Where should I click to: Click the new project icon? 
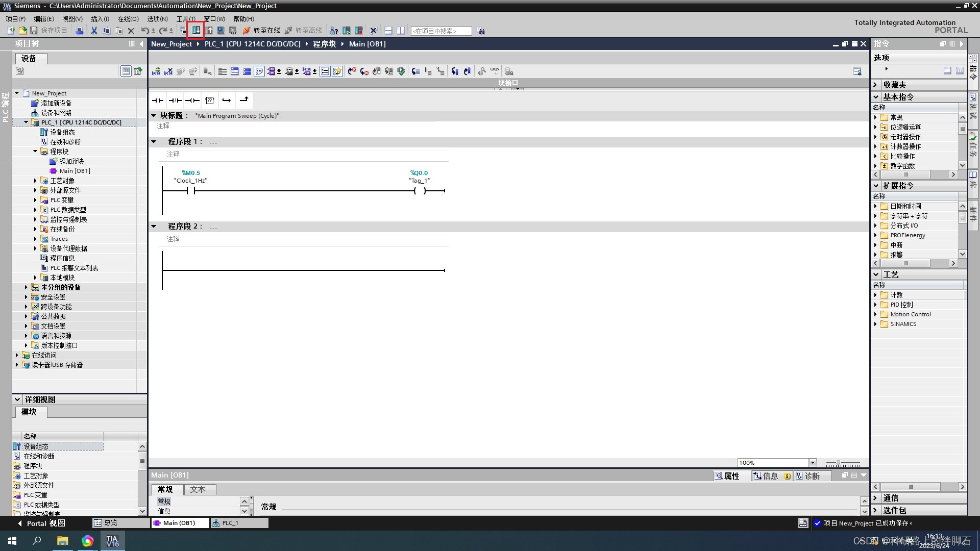tap(11, 31)
